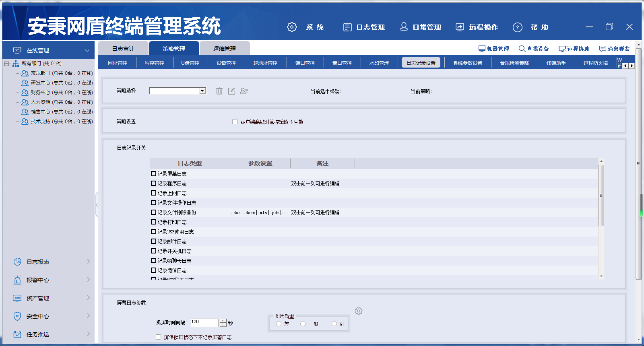Screen dimensions: 644x346
Task: Click the 技术支持 department group icon
Action: pyautogui.click(x=25, y=122)
